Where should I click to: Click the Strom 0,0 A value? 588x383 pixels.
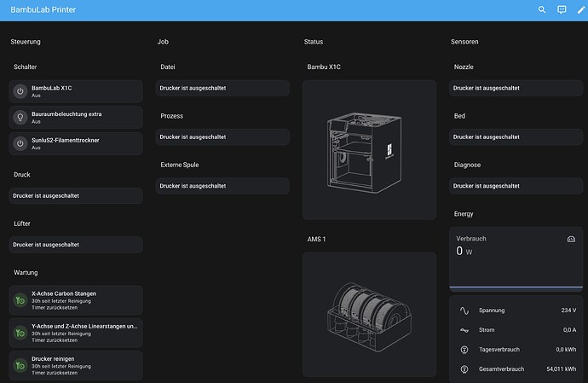569,330
